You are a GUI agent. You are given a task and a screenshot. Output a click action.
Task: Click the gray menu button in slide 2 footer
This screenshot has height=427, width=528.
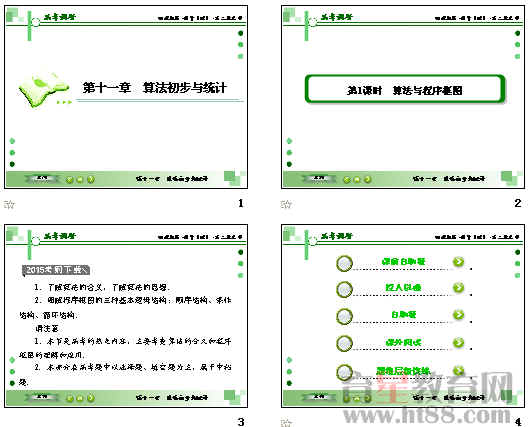click(319, 178)
